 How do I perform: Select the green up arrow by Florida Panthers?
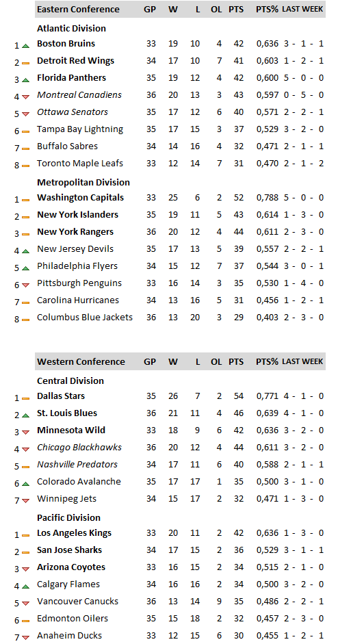(x=25, y=79)
